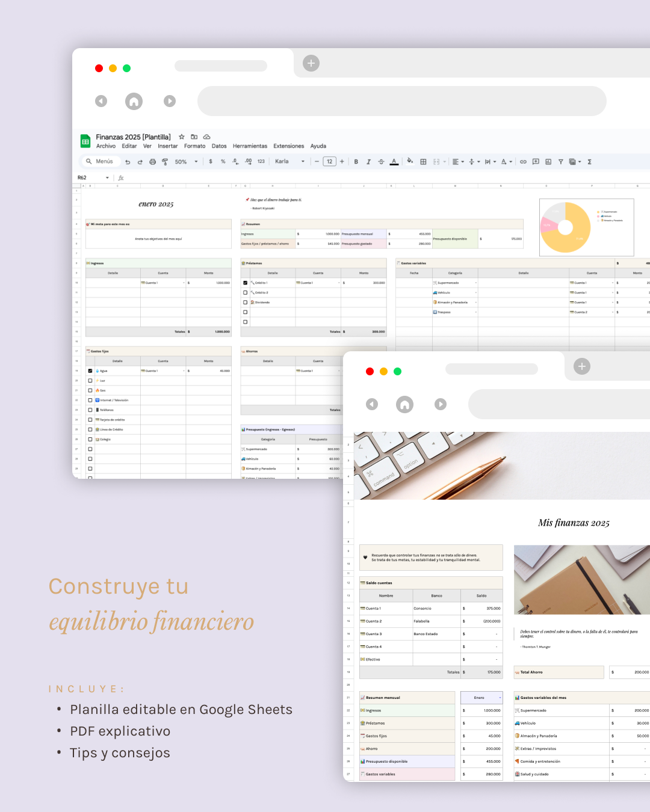Open the fill color bucket tool
650x812 pixels.
pos(410,161)
